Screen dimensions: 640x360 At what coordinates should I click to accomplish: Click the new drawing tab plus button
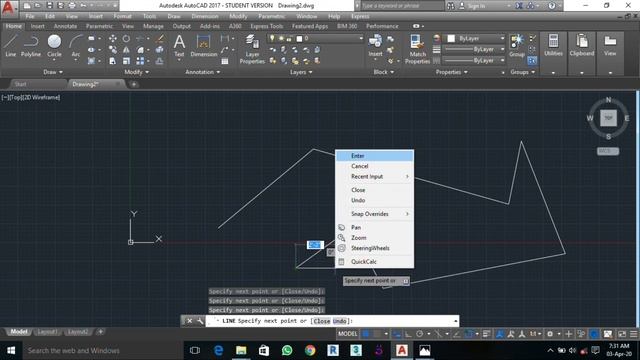pos(134,84)
